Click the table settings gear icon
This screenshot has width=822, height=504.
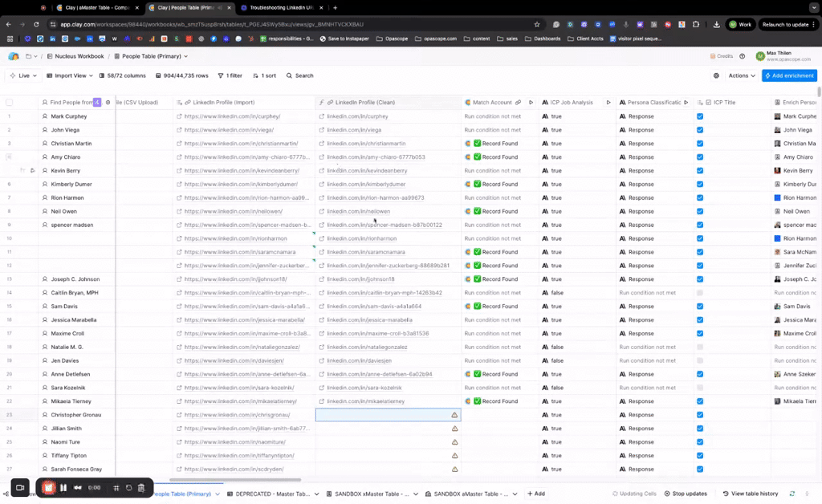716,75
